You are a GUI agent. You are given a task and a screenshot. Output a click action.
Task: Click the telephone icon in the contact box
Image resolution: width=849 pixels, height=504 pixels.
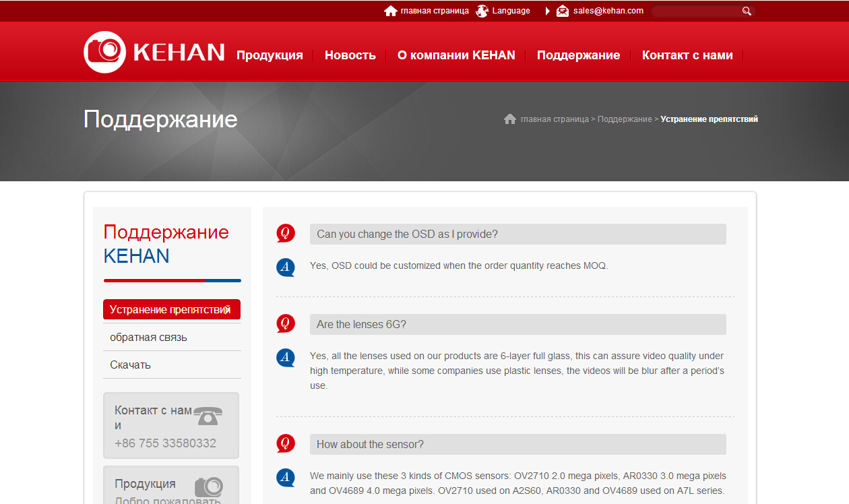(x=208, y=416)
